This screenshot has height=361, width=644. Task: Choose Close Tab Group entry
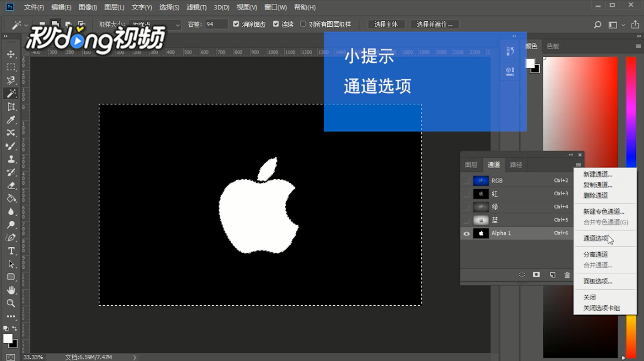click(x=605, y=308)
